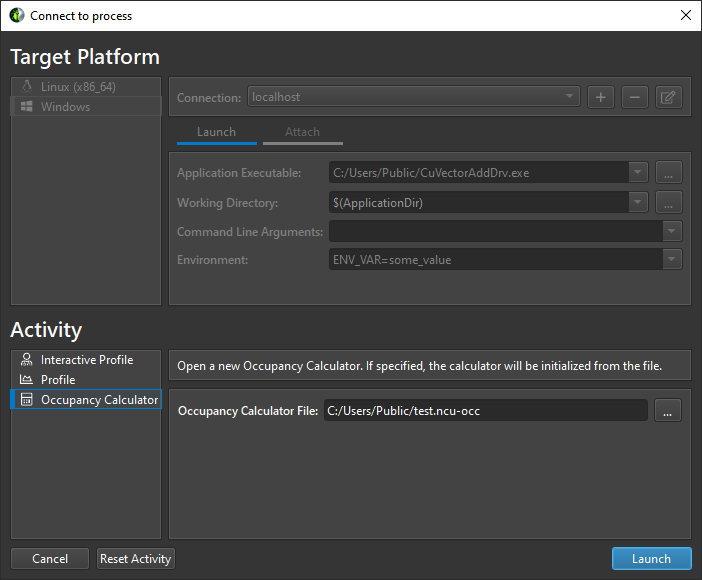Switch to the Attach tab
702x580 pixels.
pos(302,132)
